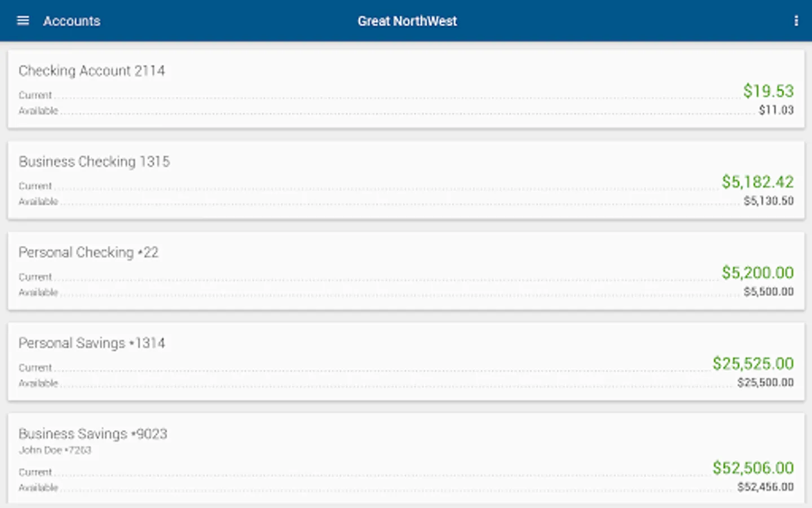
Task: Open Business Savings •9023 account
Action: [93, 433]
